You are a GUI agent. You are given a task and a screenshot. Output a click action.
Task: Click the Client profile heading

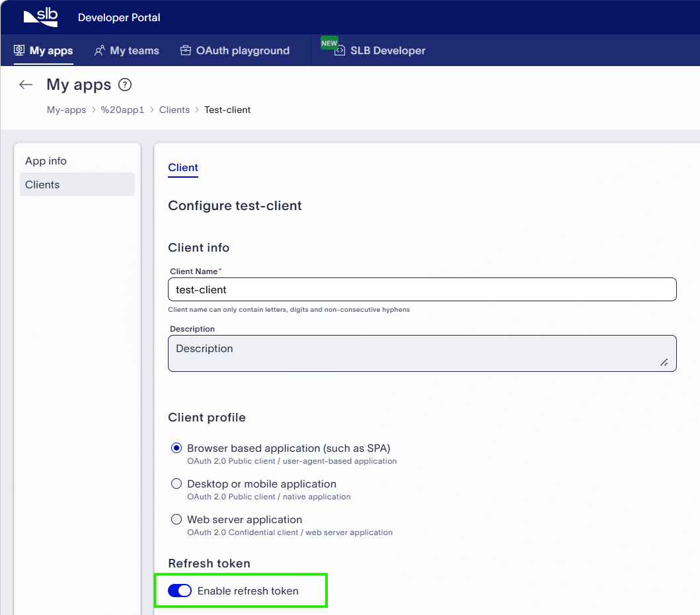(207, 417)
